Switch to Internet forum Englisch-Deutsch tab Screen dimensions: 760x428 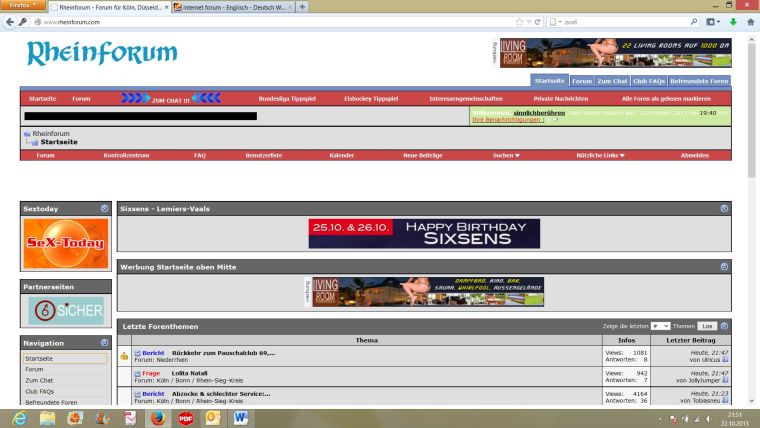[233, 7]
